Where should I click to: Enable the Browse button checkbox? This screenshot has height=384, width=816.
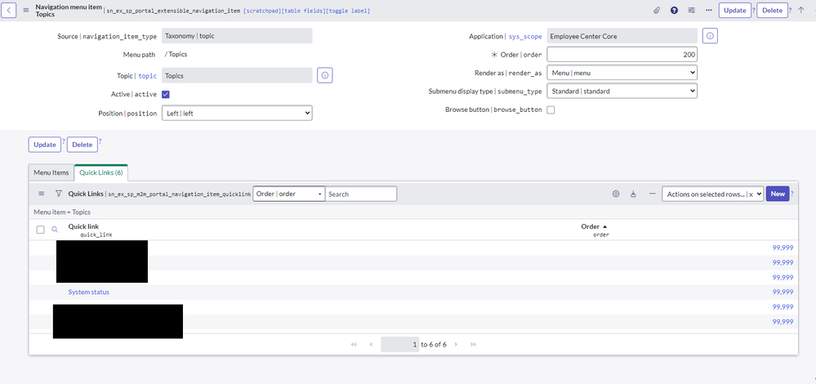click(x=551, y=110)
